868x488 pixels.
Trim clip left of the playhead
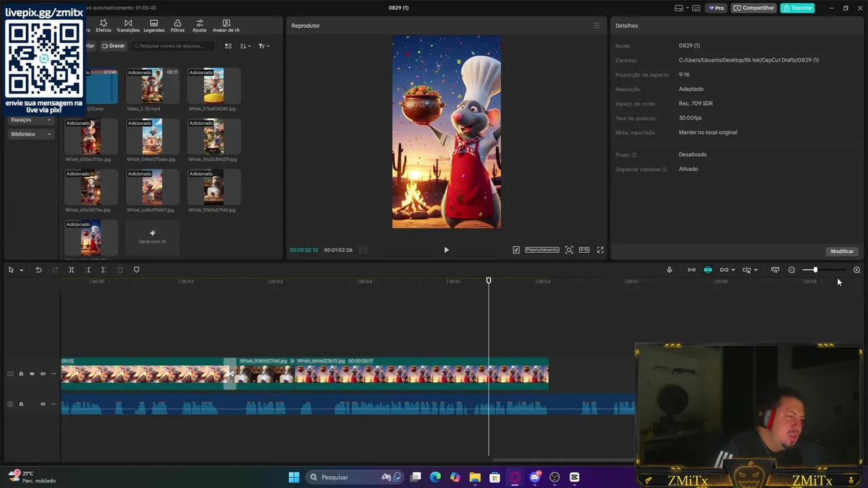coord(87,270)
